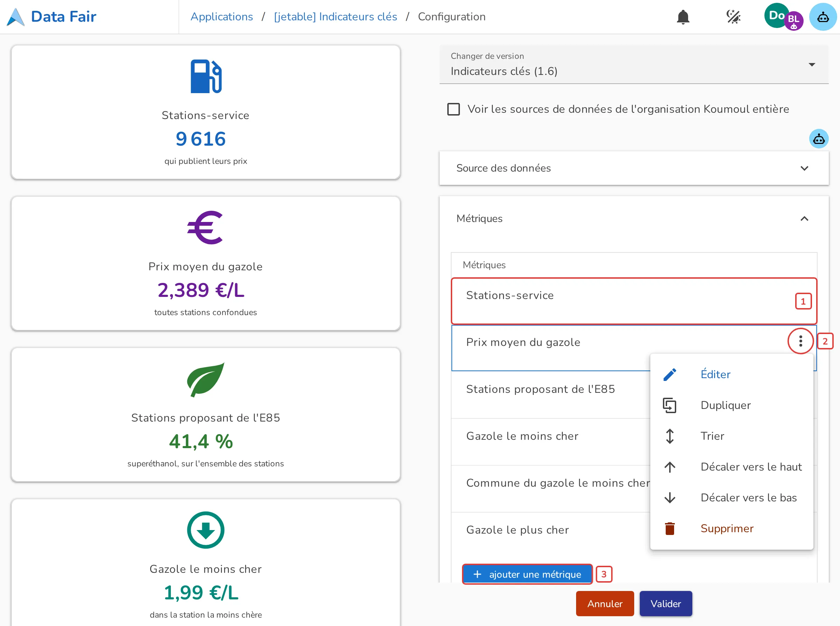The width and height of the screenshot is (840, 626).
Task: Click the Data Fair logo icon
Action: click(15, 17)
